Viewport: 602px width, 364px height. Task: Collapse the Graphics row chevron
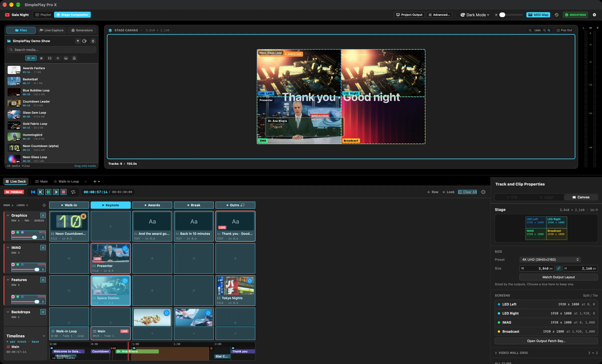8,215
